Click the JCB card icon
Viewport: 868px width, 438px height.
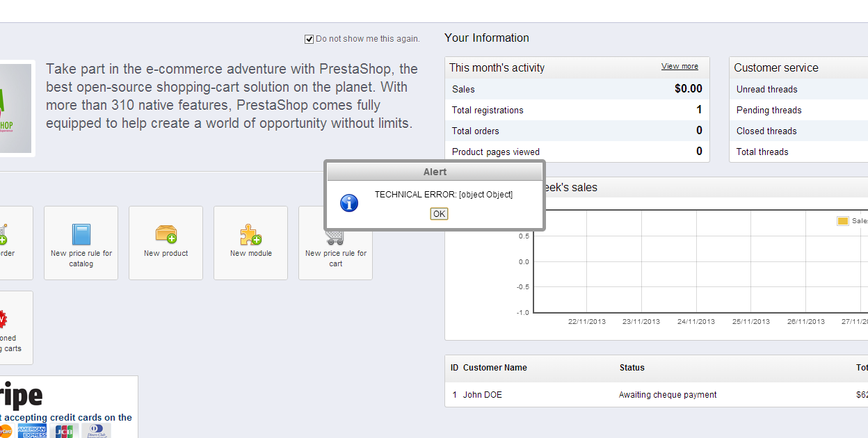coord(65,431)
